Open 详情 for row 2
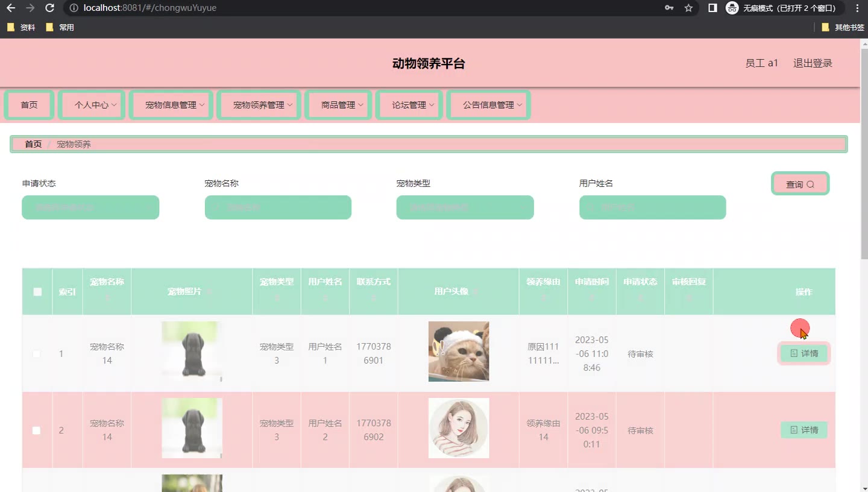This screenshot has width=868, height=492. pyautogui.click(x=804, y=430)
